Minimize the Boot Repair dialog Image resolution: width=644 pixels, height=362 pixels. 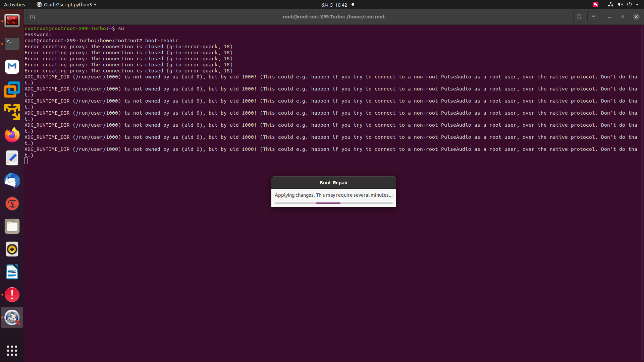coord(390,183)
